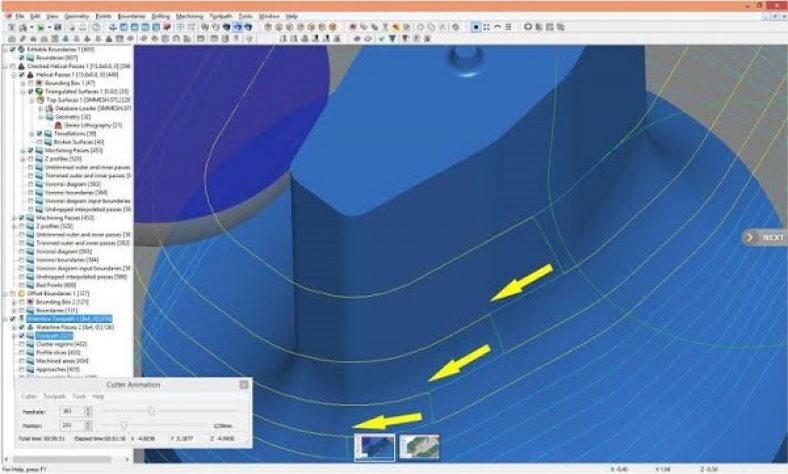788x474 pixels.
Task: Click the NEXT button on the right
Action: pyautogui.click(x=765, y=237)
